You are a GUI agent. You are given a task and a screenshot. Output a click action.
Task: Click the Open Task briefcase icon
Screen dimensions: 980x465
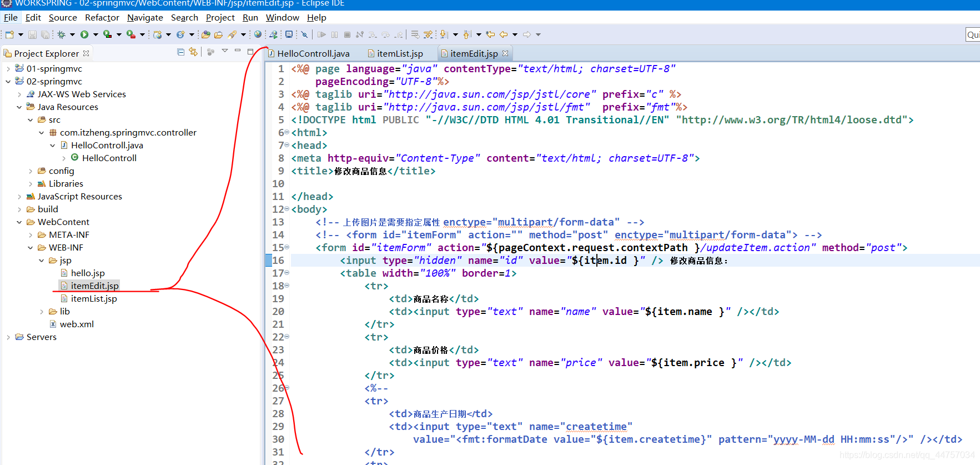(218, 34)
